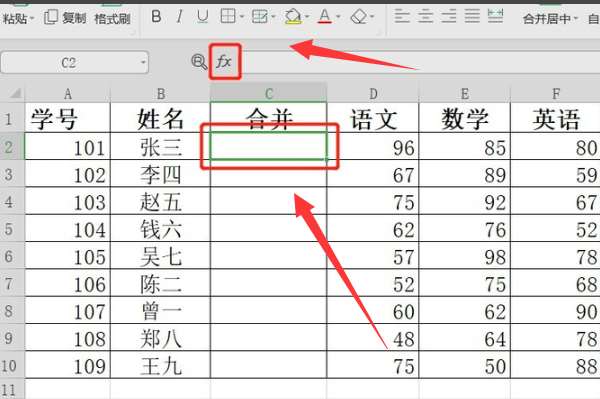Apply cell borders icon
Viewport: 600px width, 399px height.
click(x=228, y=16)
